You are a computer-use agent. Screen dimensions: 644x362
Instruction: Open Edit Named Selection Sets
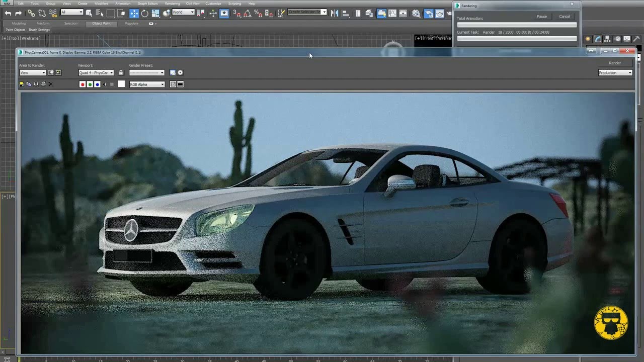[x=281, y=13]
